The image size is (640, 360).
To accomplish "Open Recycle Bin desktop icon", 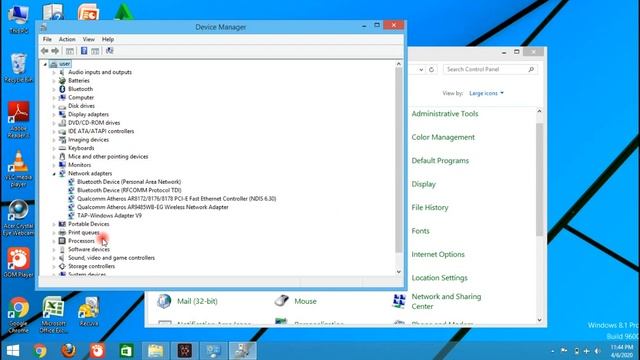I will point(18,68).
